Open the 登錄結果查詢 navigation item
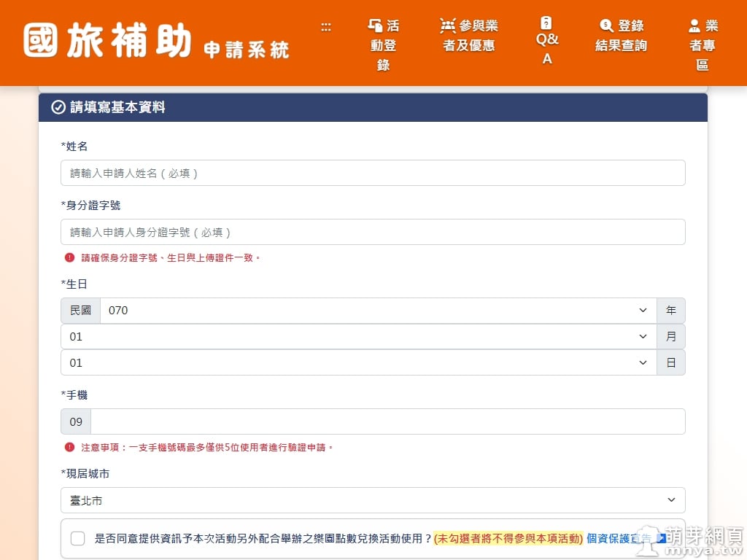The width and height of the screenshot is (747, 560). pyautogui.click(x=622, y=35)
